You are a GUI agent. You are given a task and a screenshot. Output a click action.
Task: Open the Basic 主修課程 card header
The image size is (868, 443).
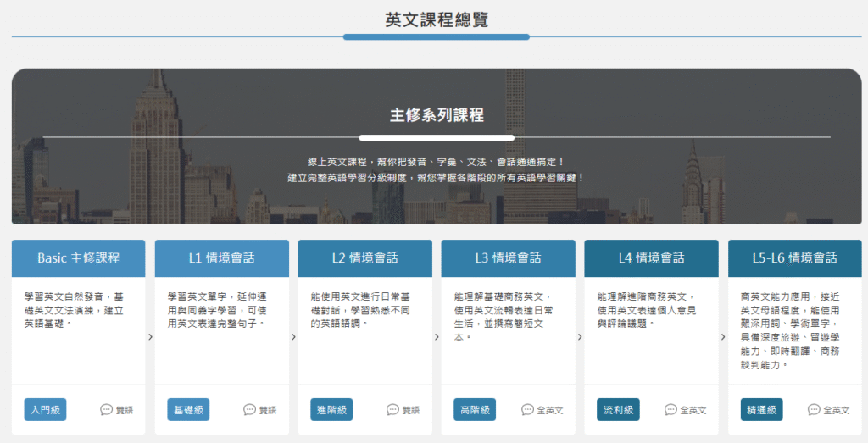pyautogui.click(x=79, y=258)
